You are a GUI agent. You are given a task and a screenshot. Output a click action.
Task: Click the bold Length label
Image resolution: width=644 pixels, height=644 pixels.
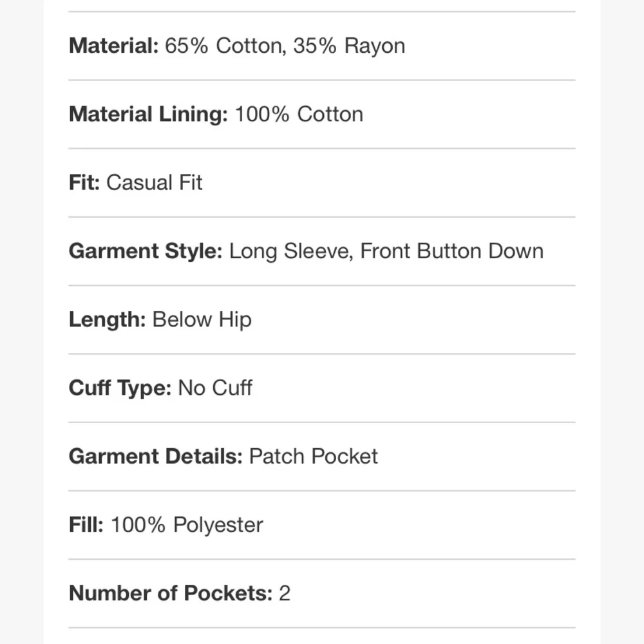pyautogui.click(x=108, y=319)
